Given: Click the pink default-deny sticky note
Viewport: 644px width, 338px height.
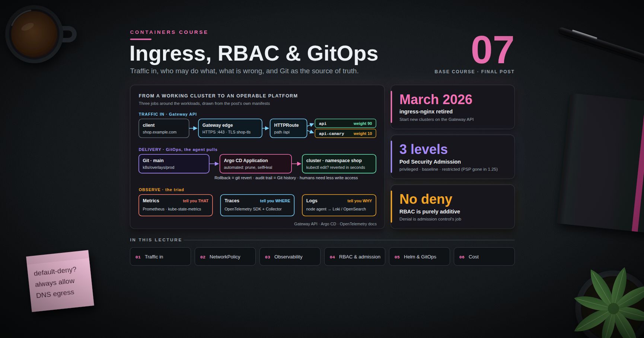Looking at the screenshot, I should click(x=60, y=281).
